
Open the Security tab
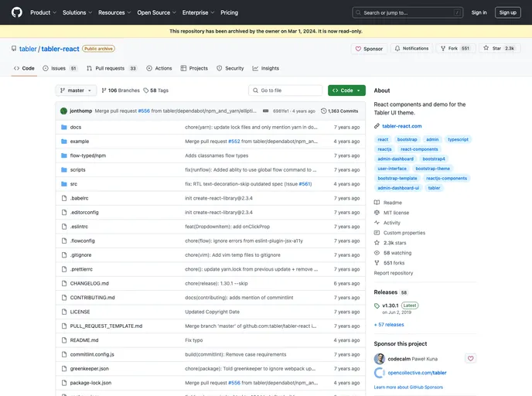point(230,68)
